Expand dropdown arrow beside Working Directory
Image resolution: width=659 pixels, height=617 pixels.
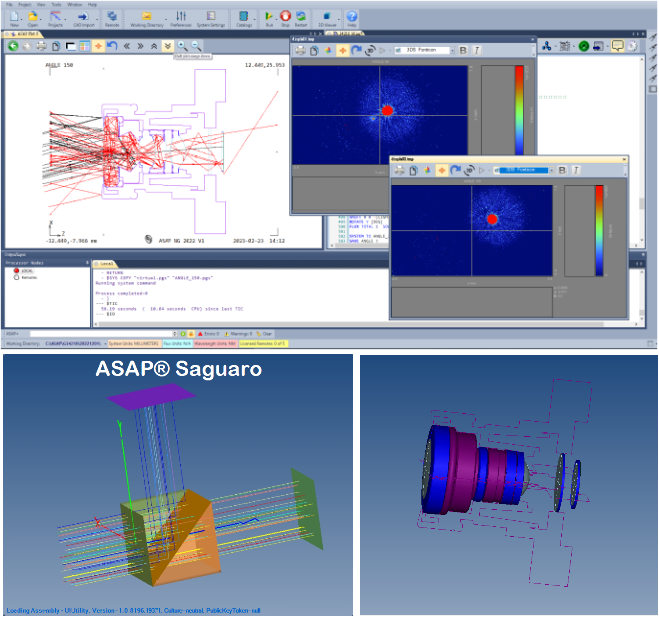pos(166,19)
